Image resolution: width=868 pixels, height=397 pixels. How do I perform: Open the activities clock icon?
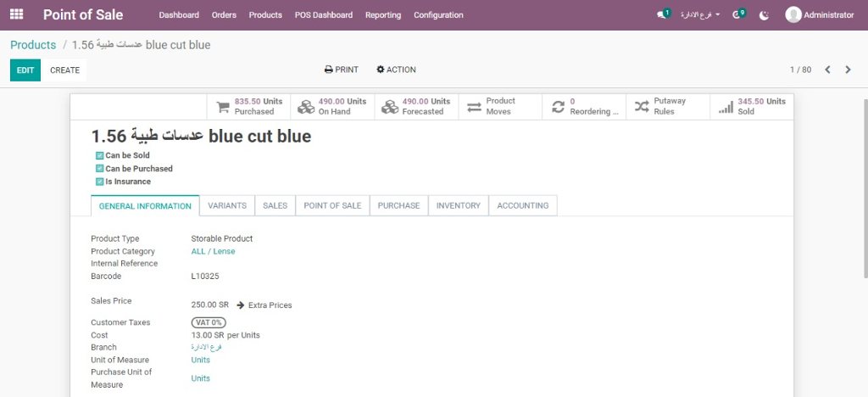click(x=737, y=15)
